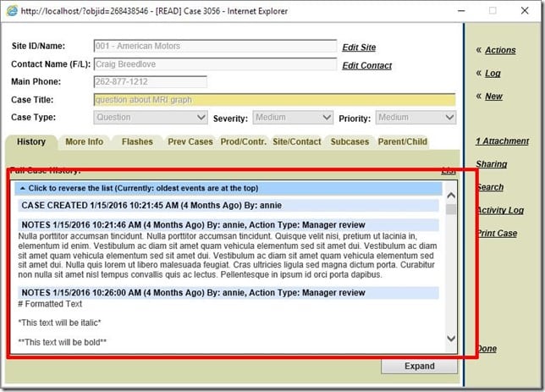545x392 pixels.
Task: Select the CASE CREATED 10:21:45 AM entry
Action: [228, 206]
